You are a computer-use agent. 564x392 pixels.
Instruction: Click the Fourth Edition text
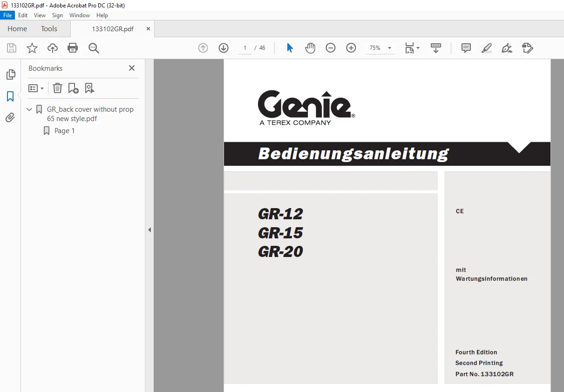pyautogui.click(x=476, y=352)
